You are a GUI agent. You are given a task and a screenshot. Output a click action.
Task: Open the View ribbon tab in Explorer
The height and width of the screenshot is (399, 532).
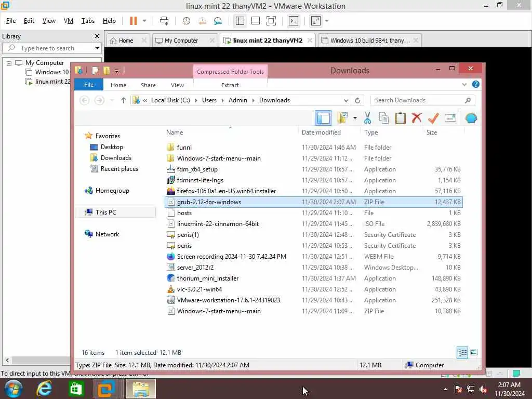[178, 85]
